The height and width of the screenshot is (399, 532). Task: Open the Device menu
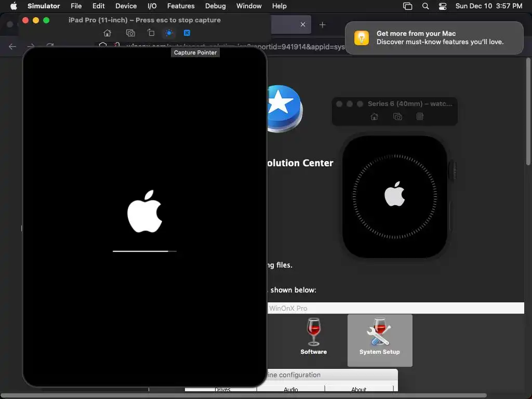[x=126, y=6]
